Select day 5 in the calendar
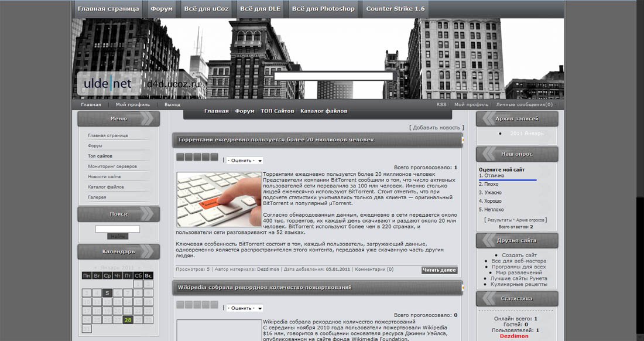 (107, 293)
